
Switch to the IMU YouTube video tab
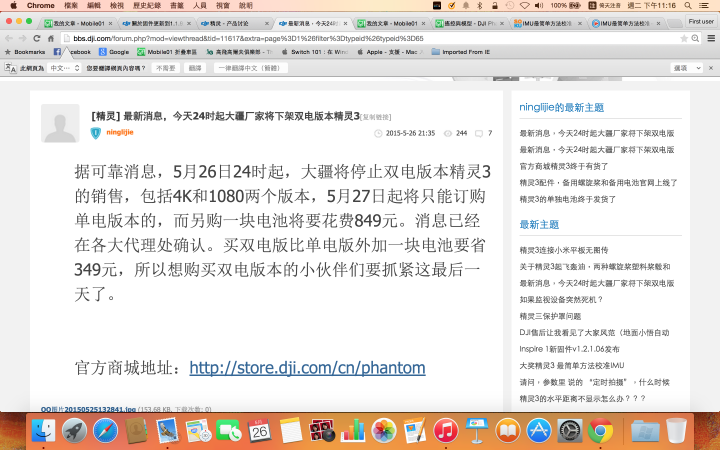(x=626, y=23)
